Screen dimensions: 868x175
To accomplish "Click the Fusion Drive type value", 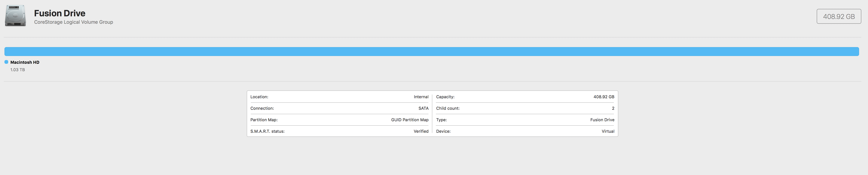I will (603, 120).
